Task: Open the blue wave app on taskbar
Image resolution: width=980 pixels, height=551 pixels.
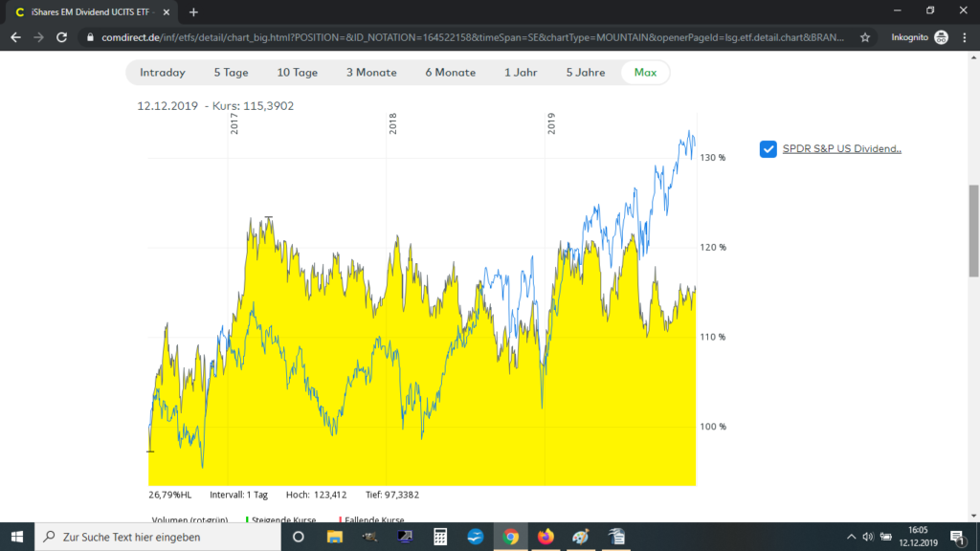Action: click(475, 537)
